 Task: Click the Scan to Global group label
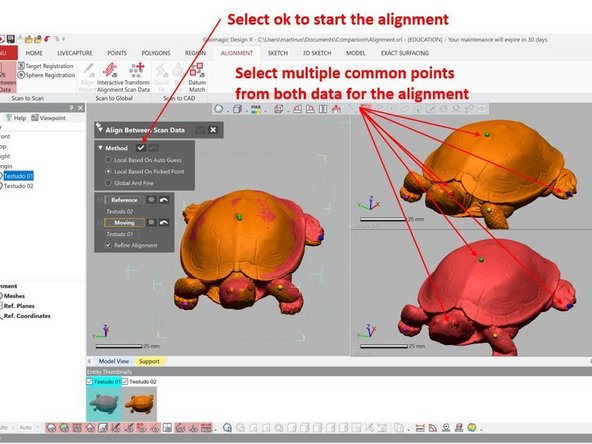(x=114, y=98)
